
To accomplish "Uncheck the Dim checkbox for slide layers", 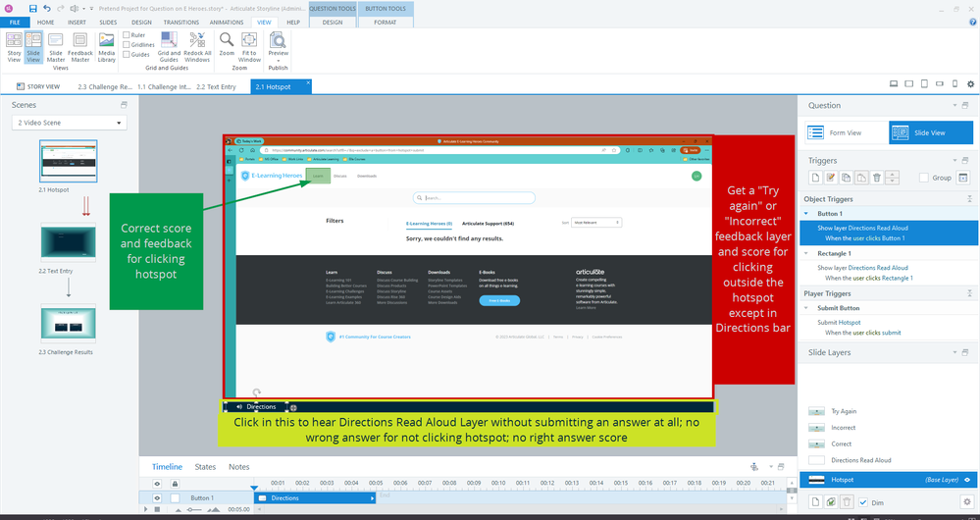I will click(x=862, y=502).
